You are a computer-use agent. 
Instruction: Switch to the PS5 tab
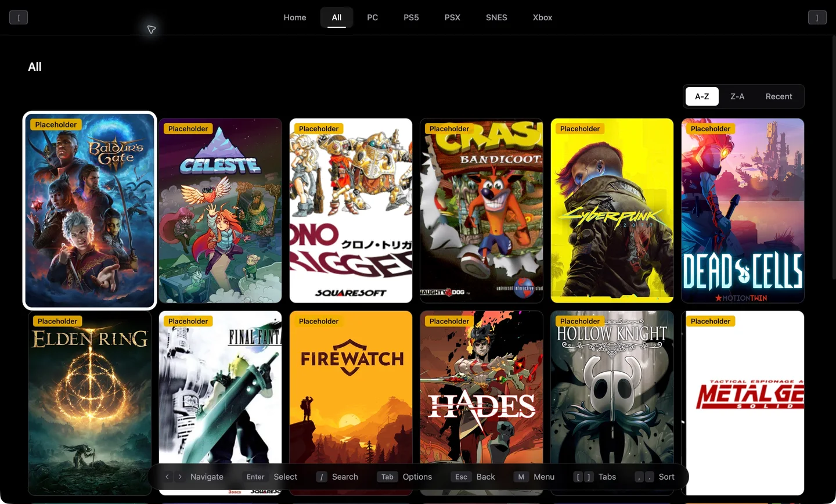411,17
